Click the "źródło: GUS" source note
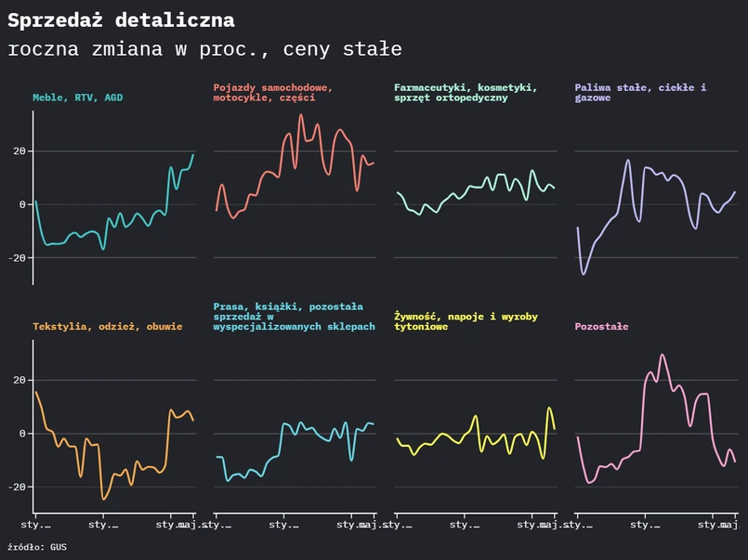The width and height of the screenshot is (748, 560). (x=37, y=547)
